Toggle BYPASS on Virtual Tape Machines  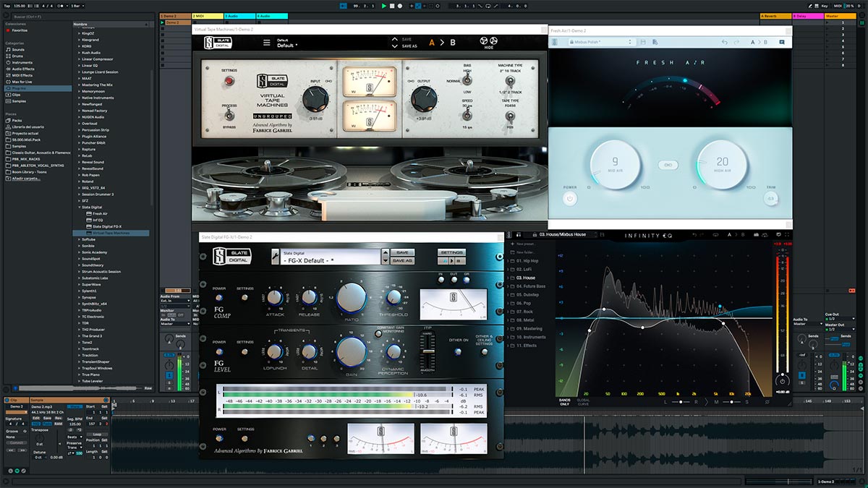tap(229, 115)
